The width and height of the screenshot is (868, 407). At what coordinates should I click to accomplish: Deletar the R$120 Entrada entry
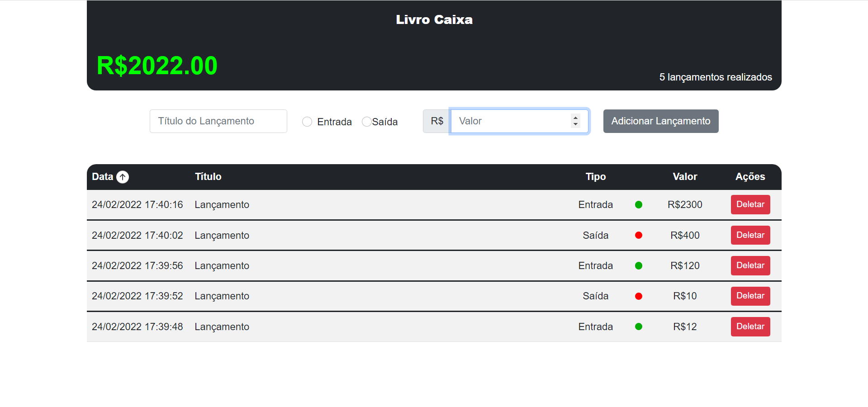click(x=750, y=265)
